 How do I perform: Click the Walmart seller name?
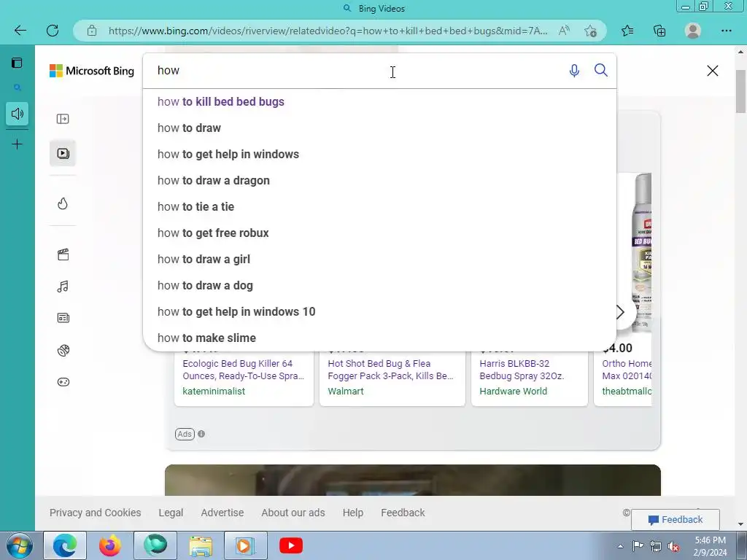[x=345, y=391]
